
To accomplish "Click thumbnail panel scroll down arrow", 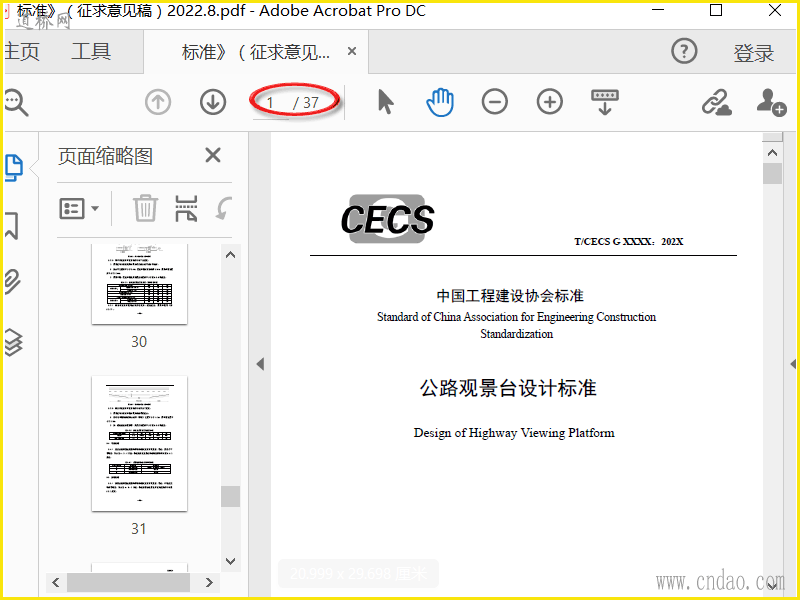I will [231, 561].
